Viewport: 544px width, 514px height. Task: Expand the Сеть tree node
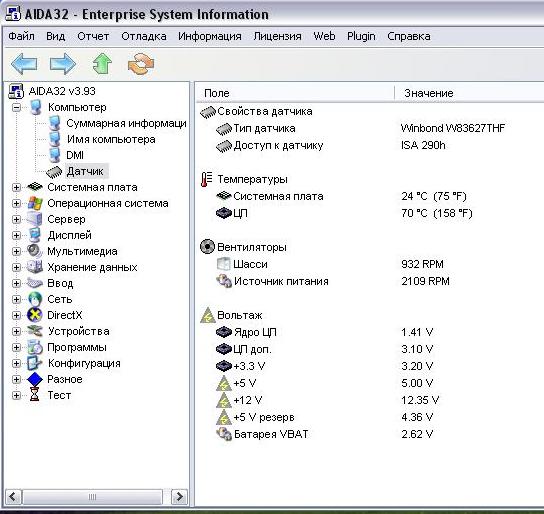tap(16, 299)
